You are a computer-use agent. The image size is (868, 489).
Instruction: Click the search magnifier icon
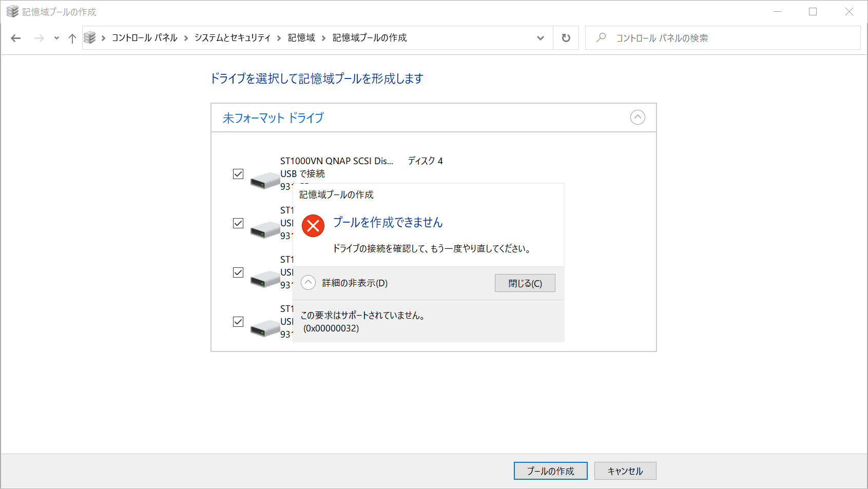pyautogui.click(x=601, y=37)
